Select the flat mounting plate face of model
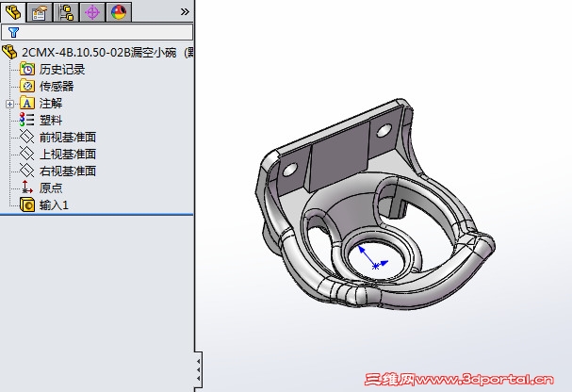This screenshot has height=392, width=572. (337, 156)
